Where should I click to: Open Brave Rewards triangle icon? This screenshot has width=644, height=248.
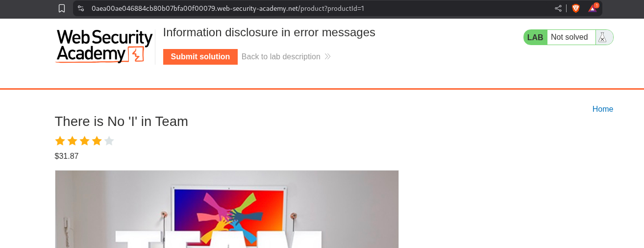pos(593,8)
